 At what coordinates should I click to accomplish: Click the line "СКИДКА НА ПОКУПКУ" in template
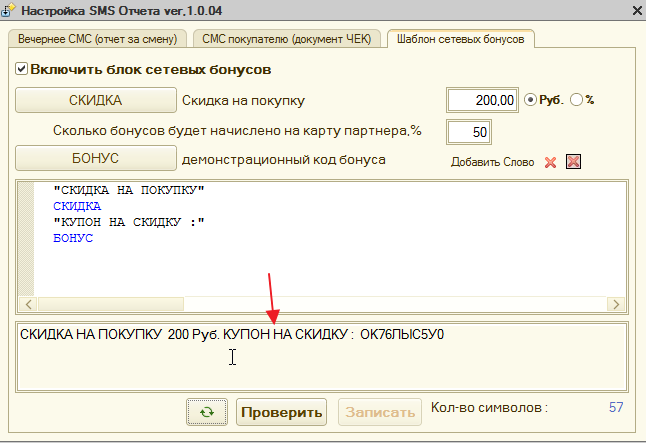tap(129, 190)
